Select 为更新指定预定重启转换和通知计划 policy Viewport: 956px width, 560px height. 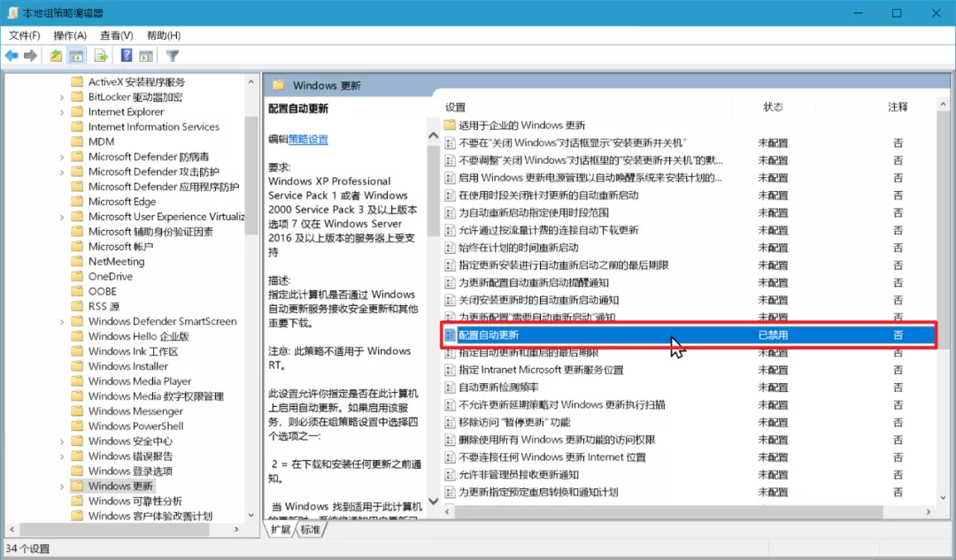point(538,493)
